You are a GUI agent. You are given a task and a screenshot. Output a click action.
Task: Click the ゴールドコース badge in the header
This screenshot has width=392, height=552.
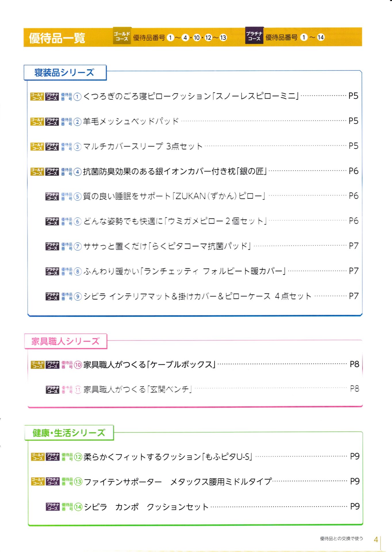122,36
